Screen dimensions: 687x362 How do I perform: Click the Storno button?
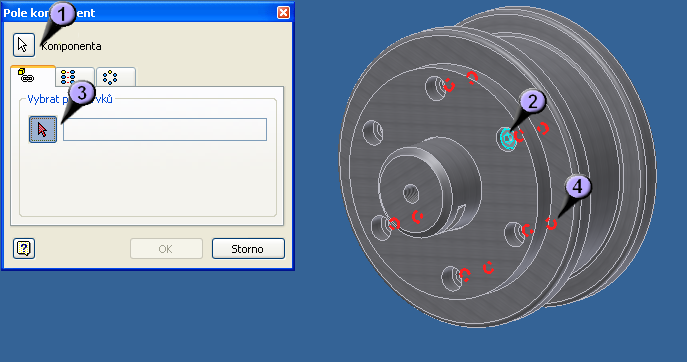click(248, 249)
